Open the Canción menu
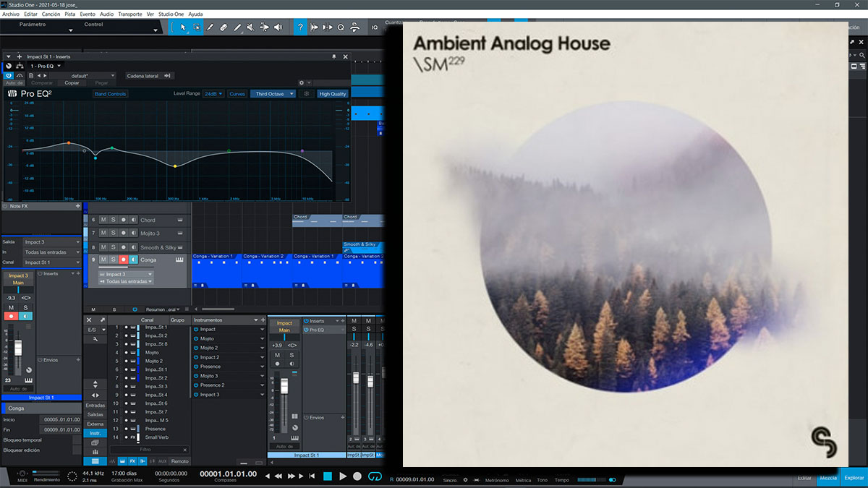Screen dimensions: 868x488 51,14
